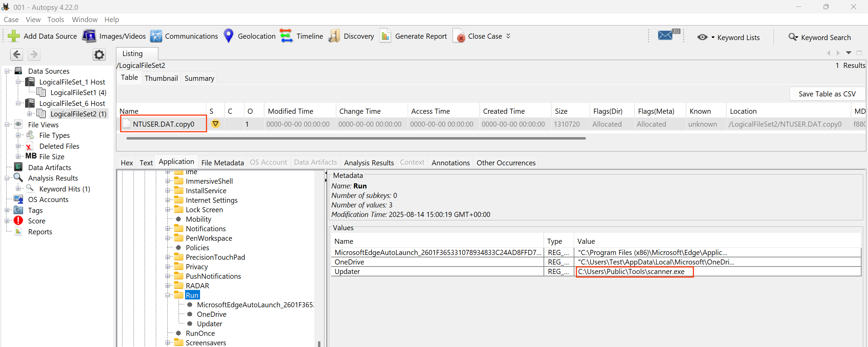Expand the Score node
This screenshot has width=868, height=347.
point(7,221)
